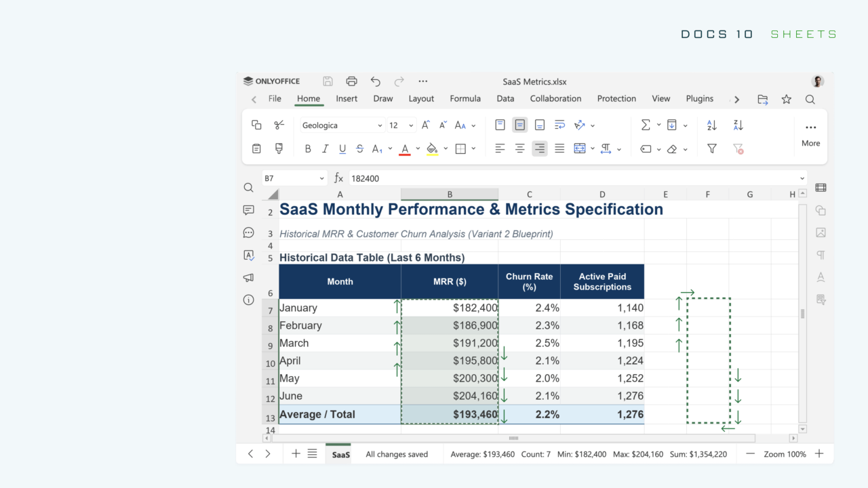
Task: Toggle Wrap Text option
Action: point(559,125)
